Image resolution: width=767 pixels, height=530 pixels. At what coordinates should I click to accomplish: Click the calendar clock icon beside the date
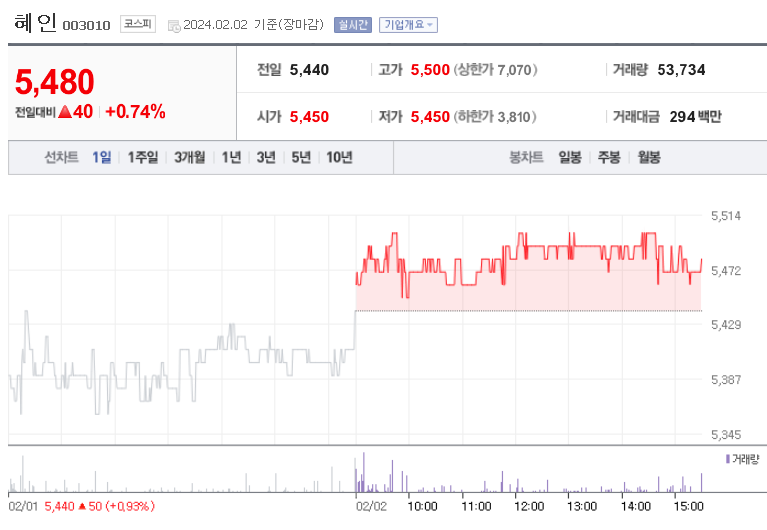pos(174,26)
